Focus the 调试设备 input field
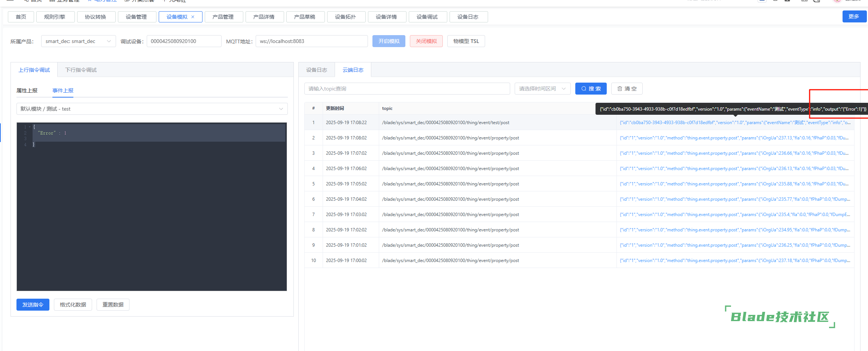Viewport: 868px width, 351px height. pos(184,41)
